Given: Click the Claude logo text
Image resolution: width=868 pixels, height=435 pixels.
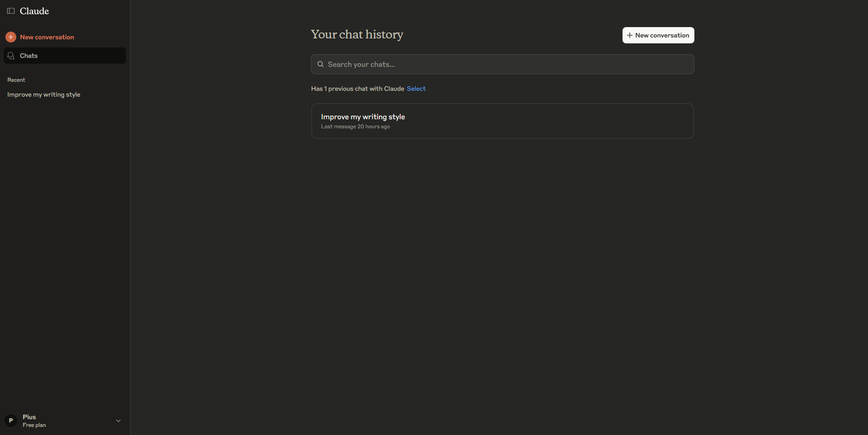Looking at the screenshot, I should (x=34, y=11).
